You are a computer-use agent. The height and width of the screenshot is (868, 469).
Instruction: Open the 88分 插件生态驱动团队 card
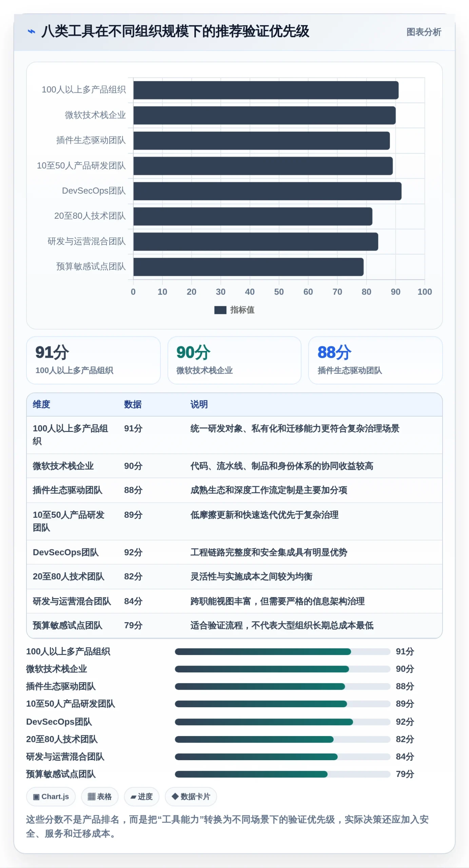point(375,360)
